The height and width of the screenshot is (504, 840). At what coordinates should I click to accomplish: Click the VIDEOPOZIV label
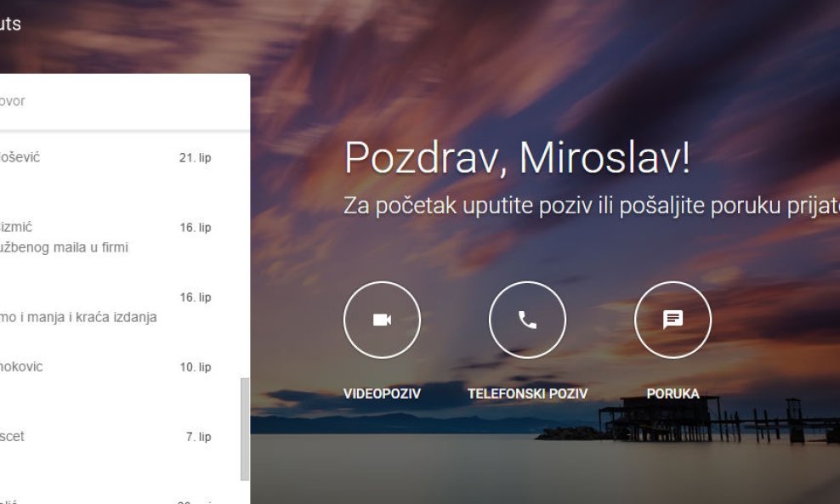[382, 394]
